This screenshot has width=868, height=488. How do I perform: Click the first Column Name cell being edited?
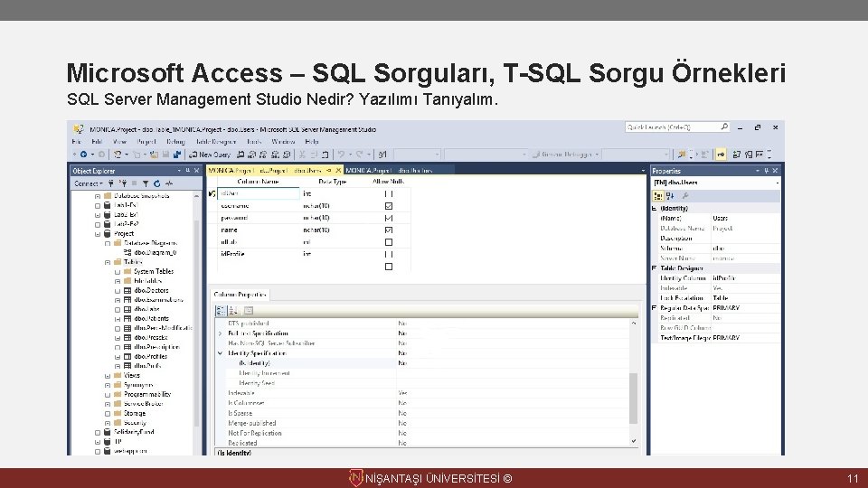[259, 193]
